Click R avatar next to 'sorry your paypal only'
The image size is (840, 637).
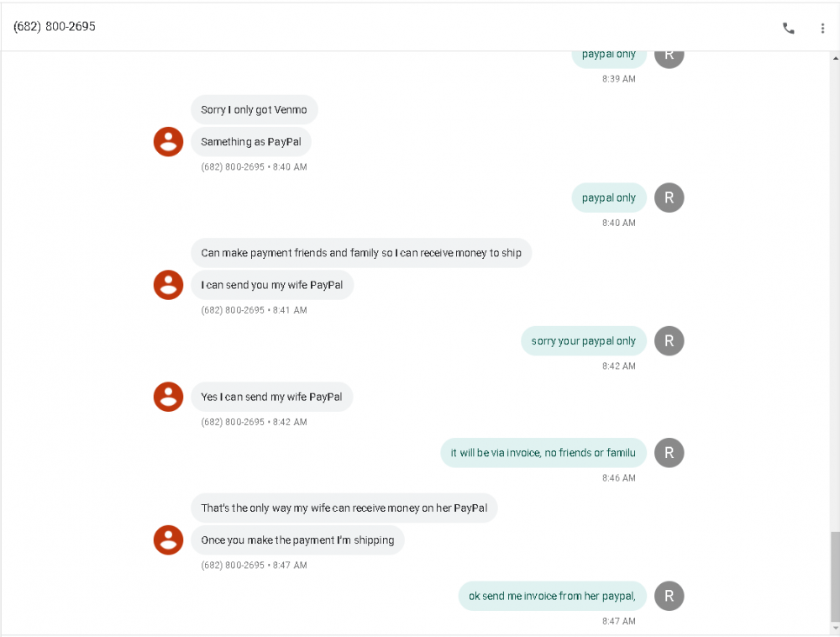(669, 340)
